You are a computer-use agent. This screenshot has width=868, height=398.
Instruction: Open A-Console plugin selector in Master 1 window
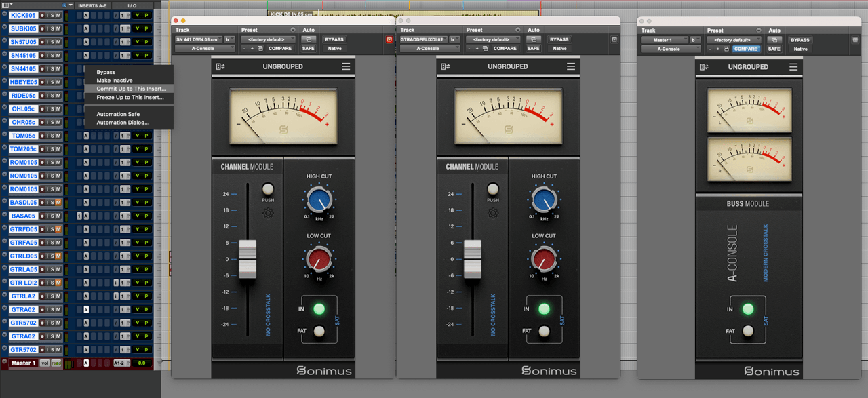[669, 49]
